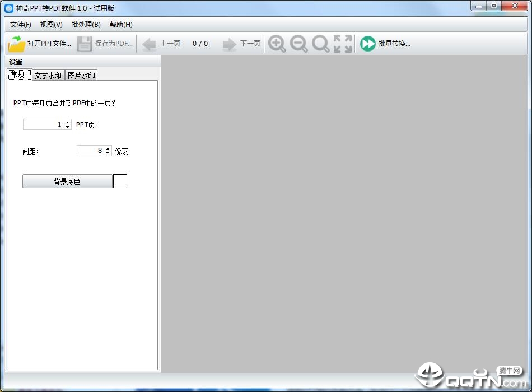532x392 pixels.
Task: Open the 批处理(B) menu
Action: [86, 25]
